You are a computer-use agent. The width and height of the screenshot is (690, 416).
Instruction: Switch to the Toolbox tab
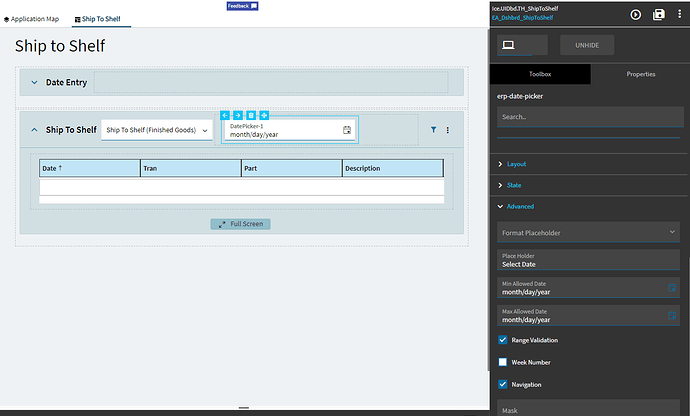[x=540, y=74]
